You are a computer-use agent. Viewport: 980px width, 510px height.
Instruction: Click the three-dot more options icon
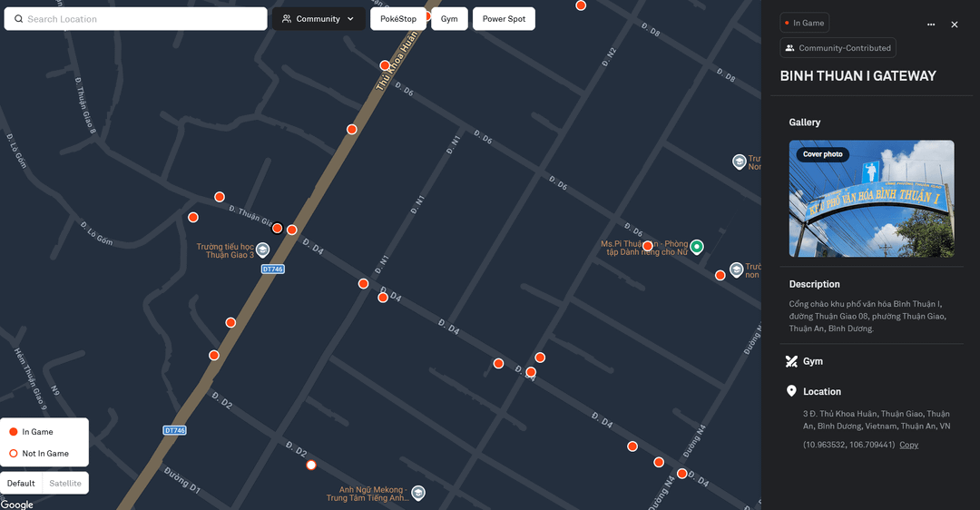(x=931, y=25)
